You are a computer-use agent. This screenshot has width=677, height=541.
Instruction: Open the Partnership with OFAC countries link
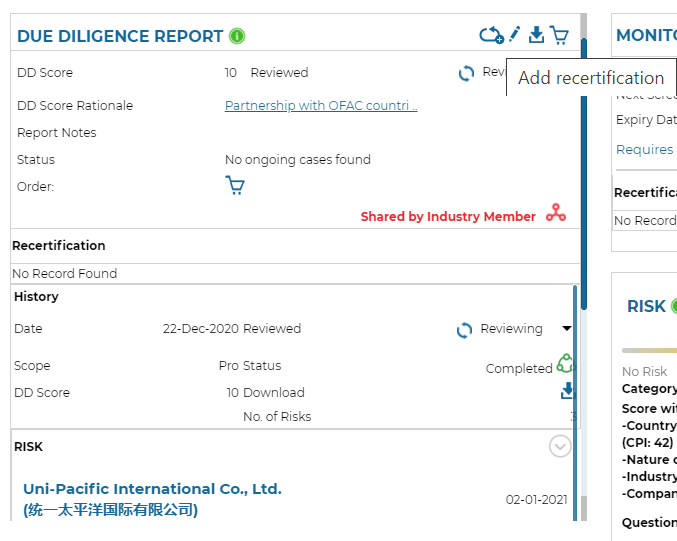(321, 106)
